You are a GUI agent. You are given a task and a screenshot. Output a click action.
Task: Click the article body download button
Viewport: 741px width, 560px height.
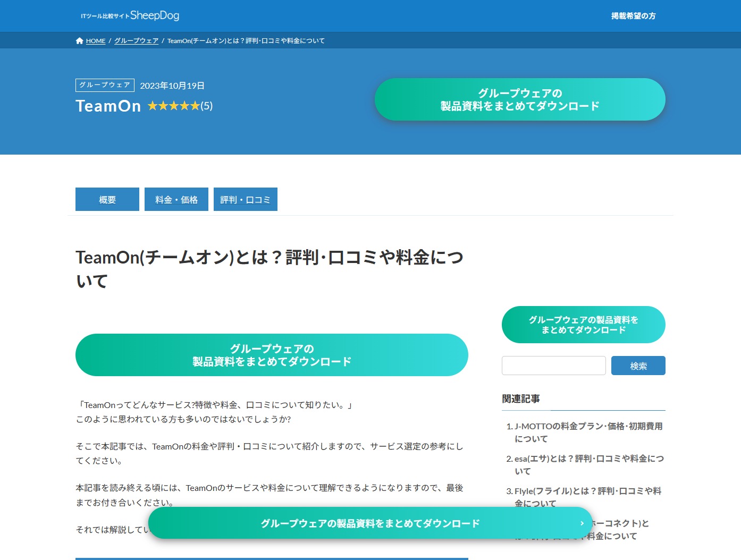click(272, 355)
